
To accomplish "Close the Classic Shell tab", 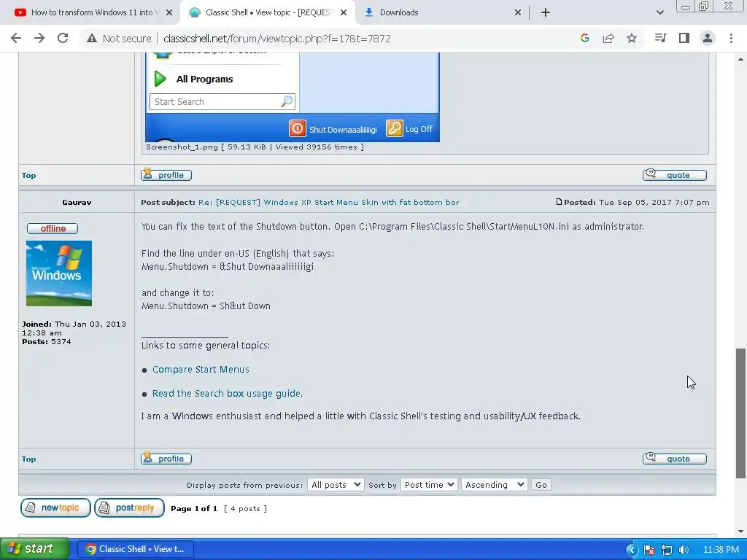I will (344, 13).
